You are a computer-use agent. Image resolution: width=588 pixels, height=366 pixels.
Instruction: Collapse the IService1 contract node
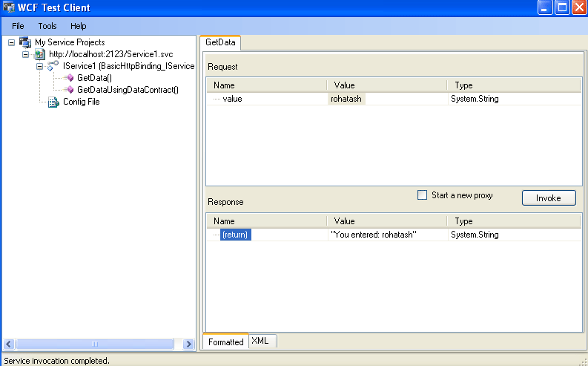tap(39, 66)
